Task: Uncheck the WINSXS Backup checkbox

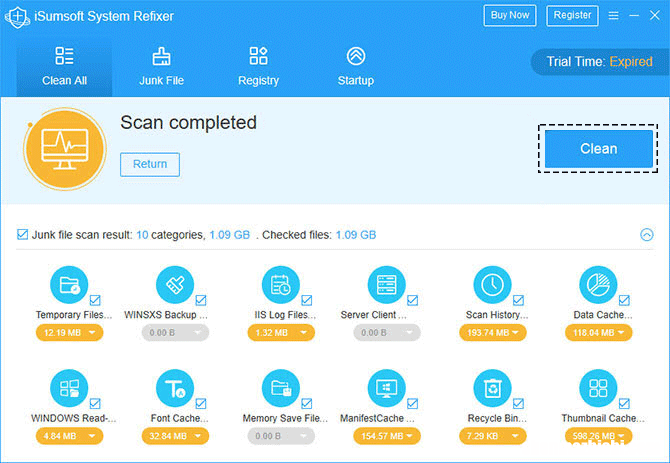Action: [201, 300]
